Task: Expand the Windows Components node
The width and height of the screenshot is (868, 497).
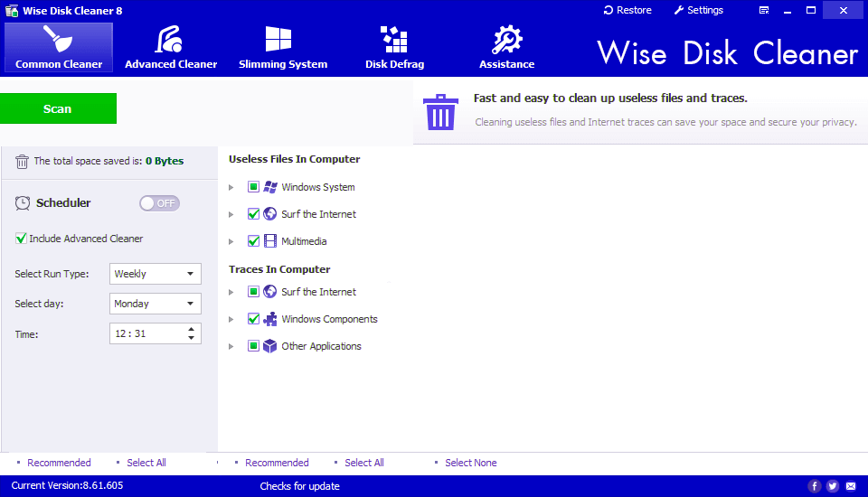Action: pyautogui.click(x=231, y=319)
